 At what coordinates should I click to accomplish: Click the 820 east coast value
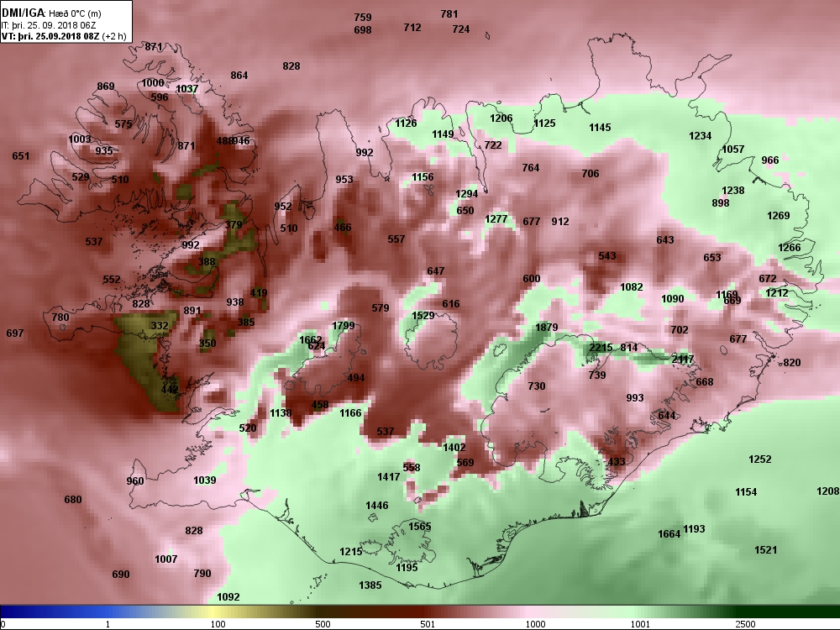tap(792, 363)
